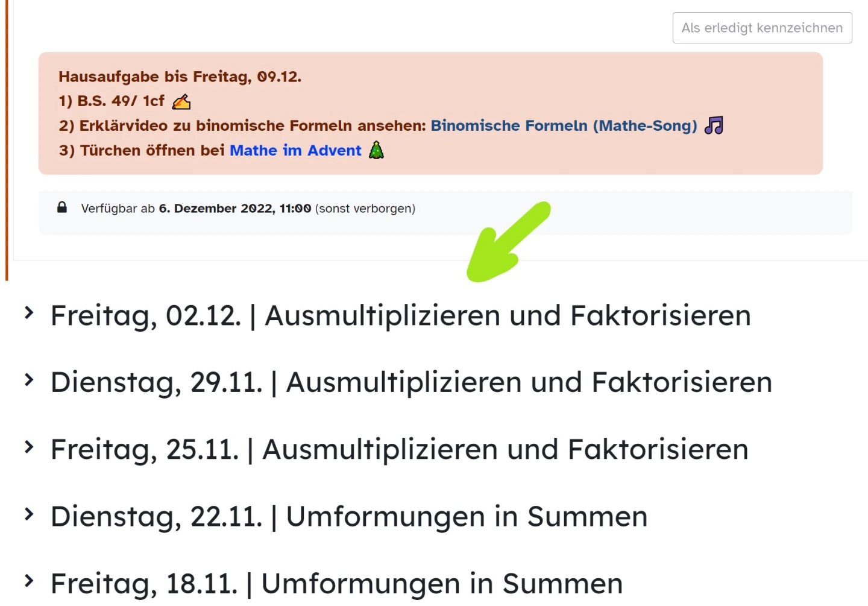The width and height of the screenshot is (868, 606).
Task: Open 'Binomische Formeln (Mathe-Song)' video link
Action: click(564, 125)
